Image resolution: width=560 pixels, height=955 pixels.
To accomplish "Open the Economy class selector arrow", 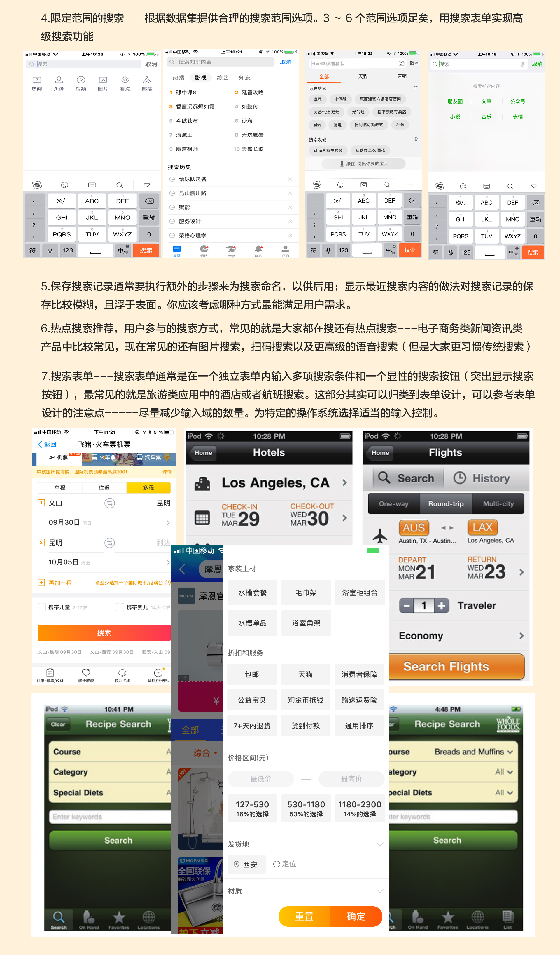I will point(522,636).
